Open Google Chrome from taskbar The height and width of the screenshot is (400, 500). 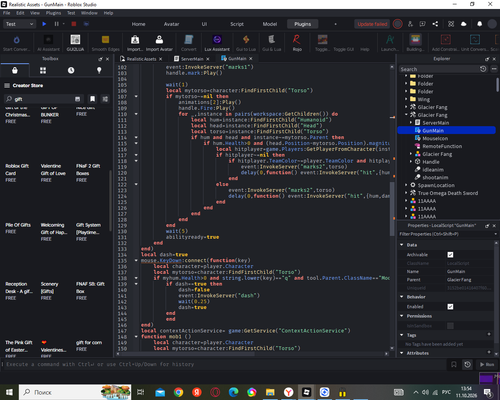point(178,392)
